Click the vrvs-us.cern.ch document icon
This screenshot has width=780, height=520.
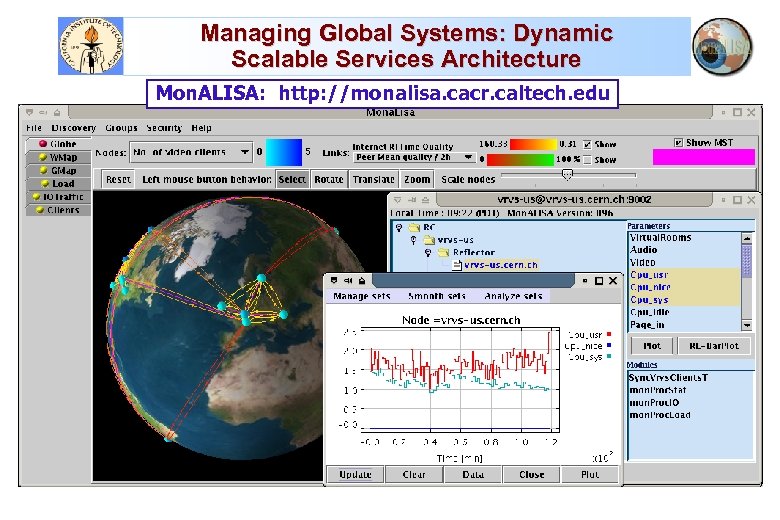tap(457, 265)
